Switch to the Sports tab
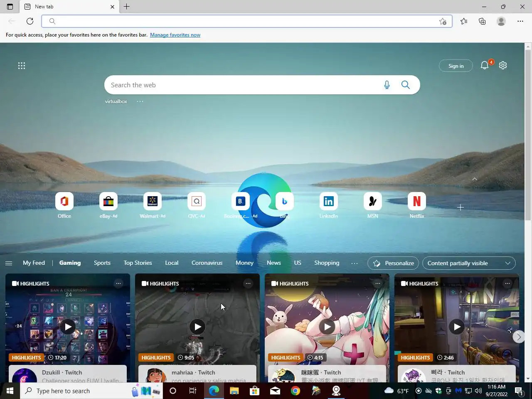532x399 pixels. [102, 263]
